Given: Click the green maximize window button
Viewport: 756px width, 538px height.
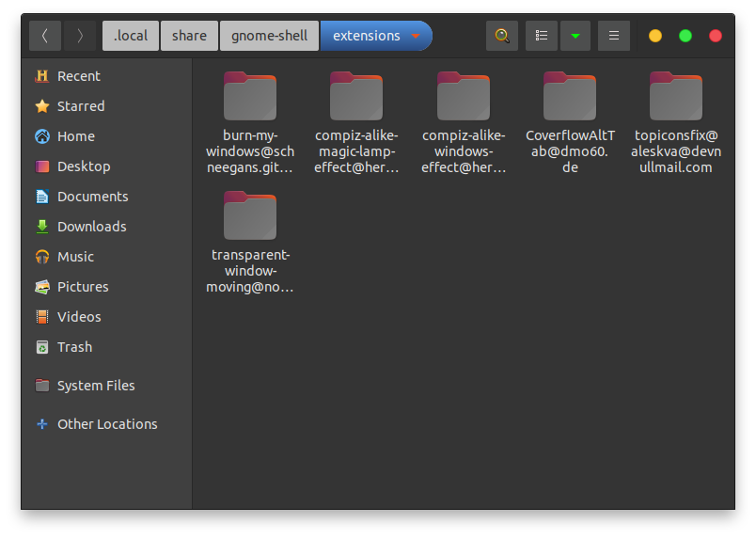Looking at the screenshot, I should [x=685, y=36].
